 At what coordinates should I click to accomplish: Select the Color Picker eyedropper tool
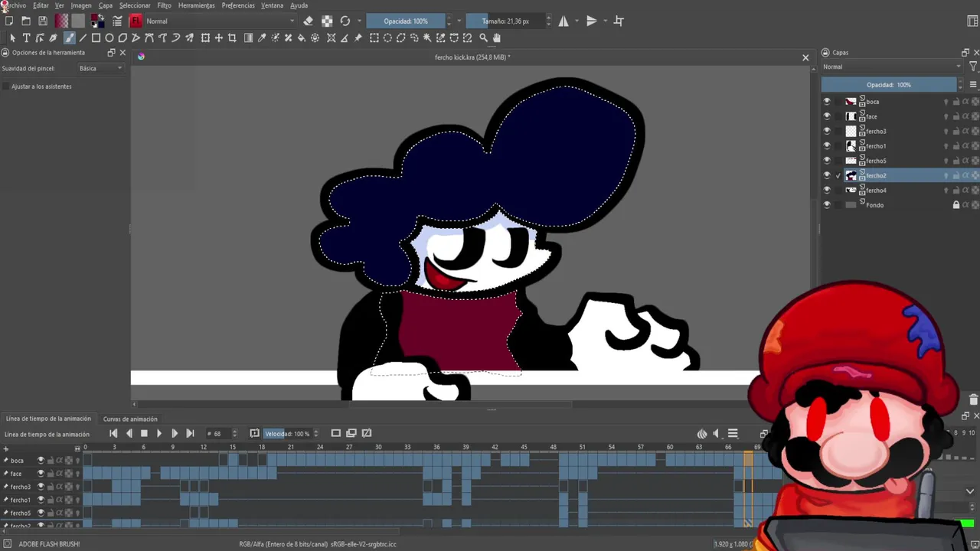[x=262, y=37]
